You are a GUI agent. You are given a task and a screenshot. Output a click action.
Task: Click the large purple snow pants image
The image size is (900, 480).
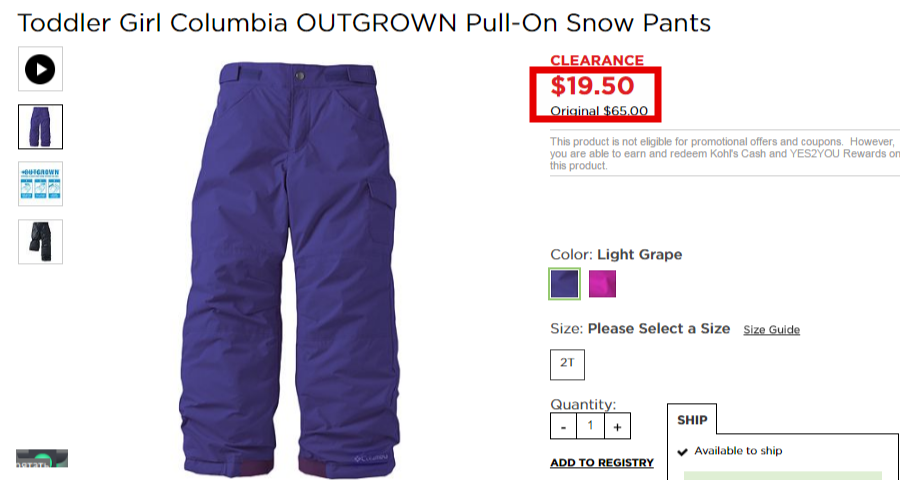[x=290, y=270]
